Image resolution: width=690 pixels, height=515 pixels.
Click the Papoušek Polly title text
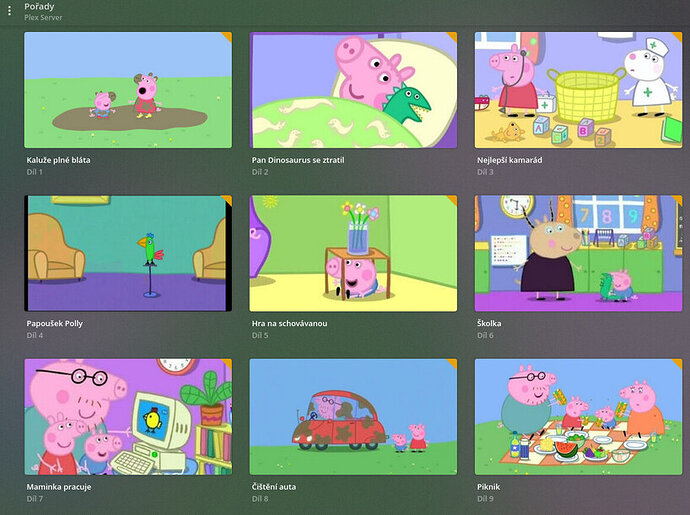[55, 324]
